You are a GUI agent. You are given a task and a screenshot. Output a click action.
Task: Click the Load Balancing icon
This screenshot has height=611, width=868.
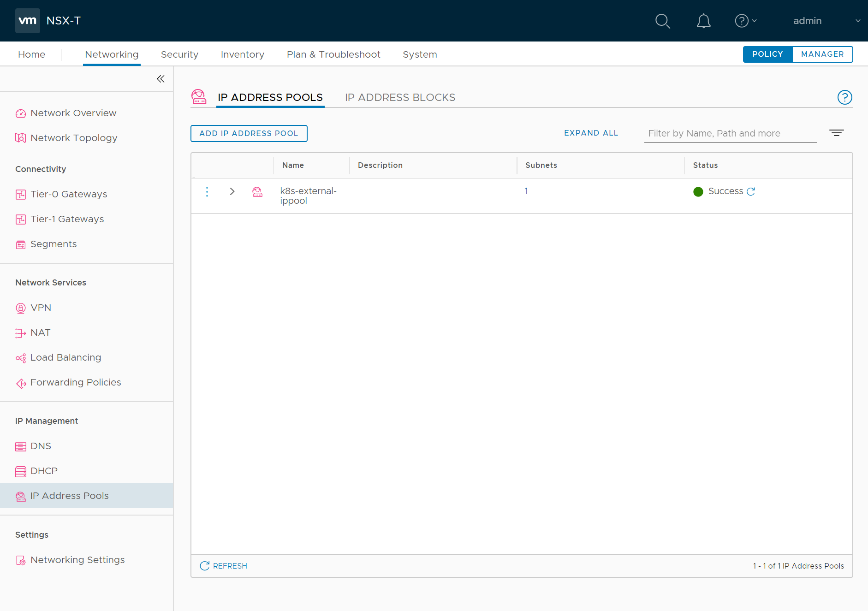[21, 358]
